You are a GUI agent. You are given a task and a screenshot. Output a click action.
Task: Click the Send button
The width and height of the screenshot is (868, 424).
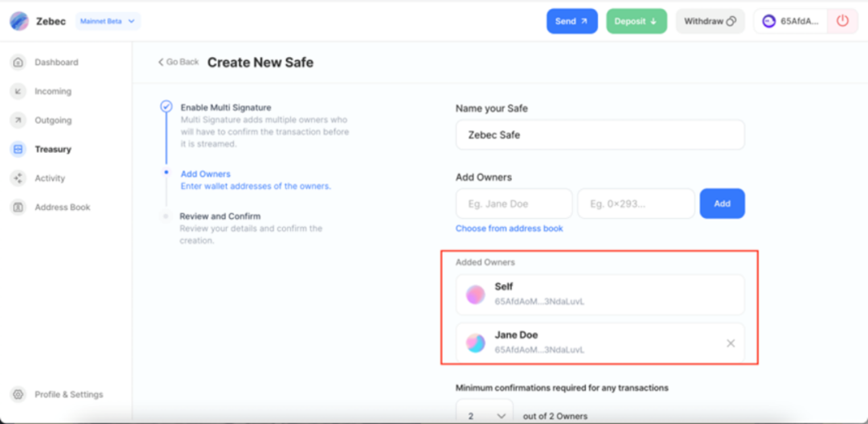pos(571,21)
